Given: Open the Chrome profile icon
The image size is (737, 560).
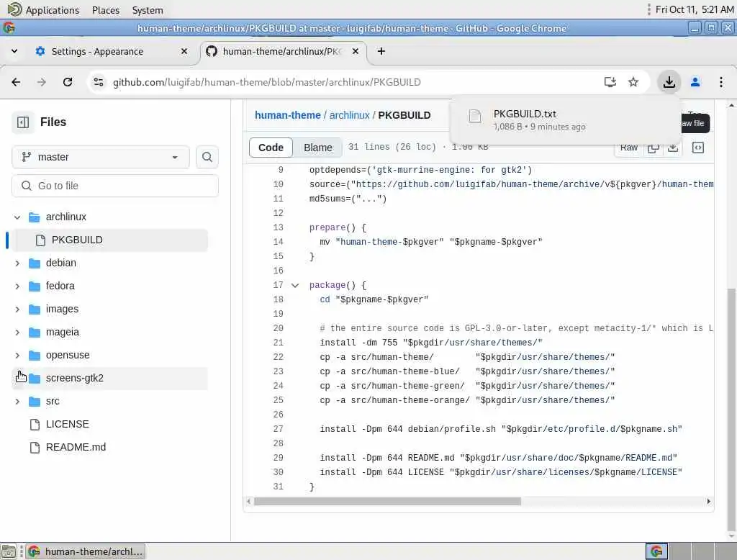Looking at the screenshot, I should pos(695,82).
